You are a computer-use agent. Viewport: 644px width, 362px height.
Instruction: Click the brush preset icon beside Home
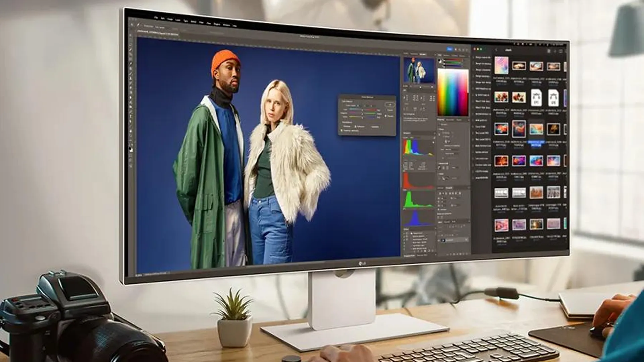point(138,25)
